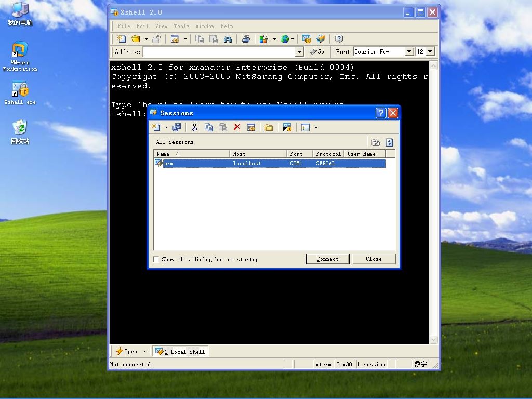Click the terminal scrollbar down arrow
This screenshot has height=399, width=532.
pyautogui.click(x=434, y=339)
